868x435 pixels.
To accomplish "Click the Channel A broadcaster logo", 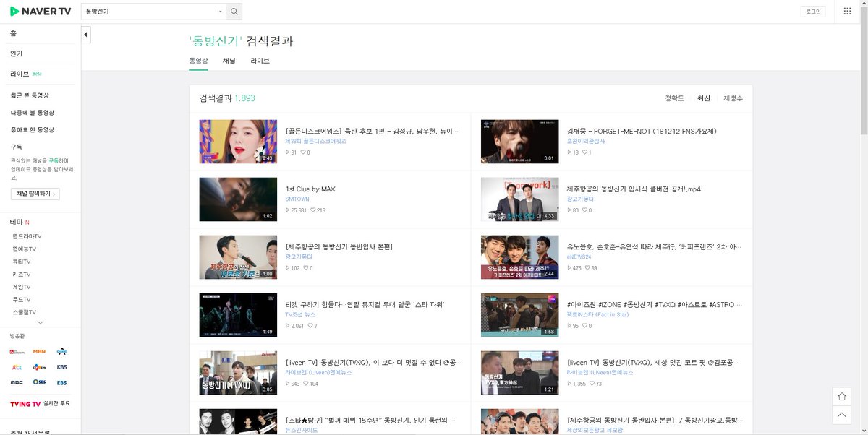I will 61,352.
